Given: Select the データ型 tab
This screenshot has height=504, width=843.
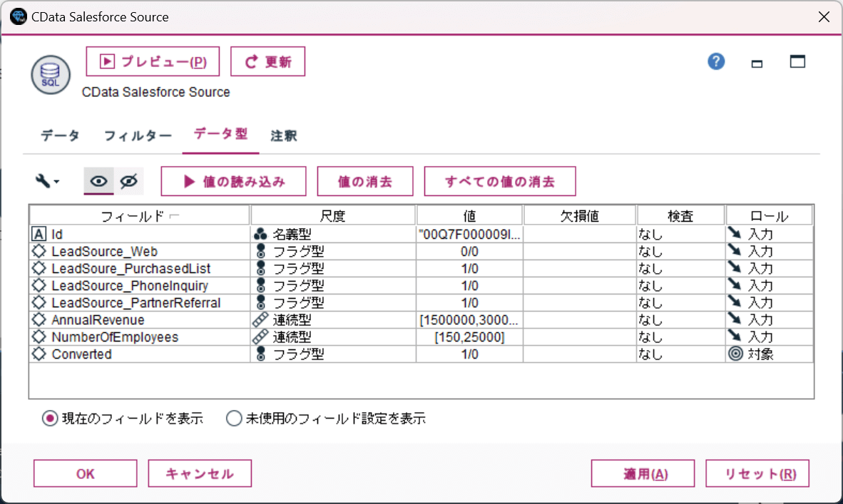Looking at the screenshot, I should pyautogui.click(x=220, y=134).
